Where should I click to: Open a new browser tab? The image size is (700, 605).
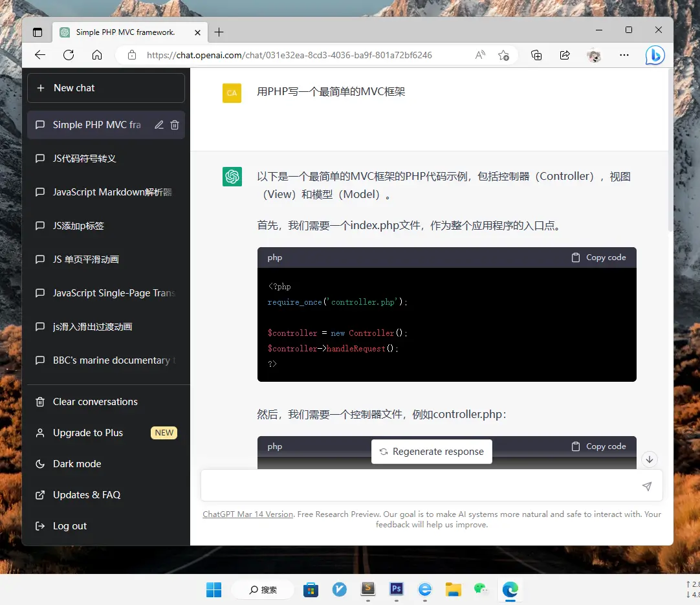click(x=219, y=32)
